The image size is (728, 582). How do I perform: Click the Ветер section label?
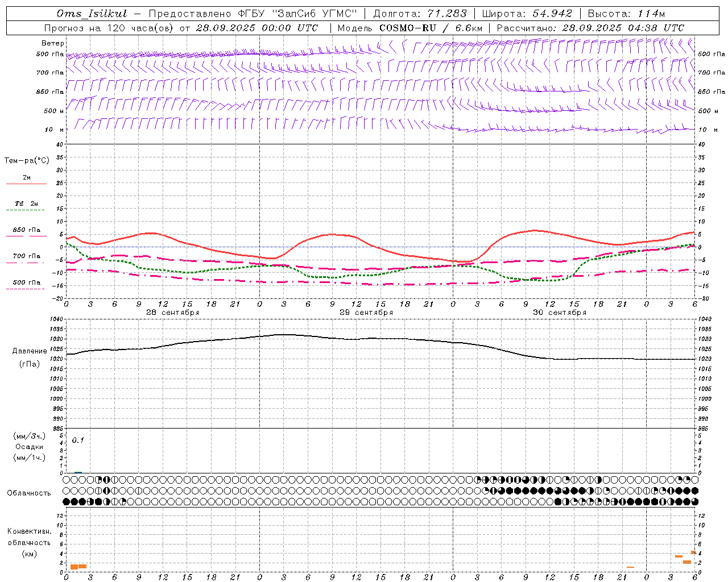[53, 43]
